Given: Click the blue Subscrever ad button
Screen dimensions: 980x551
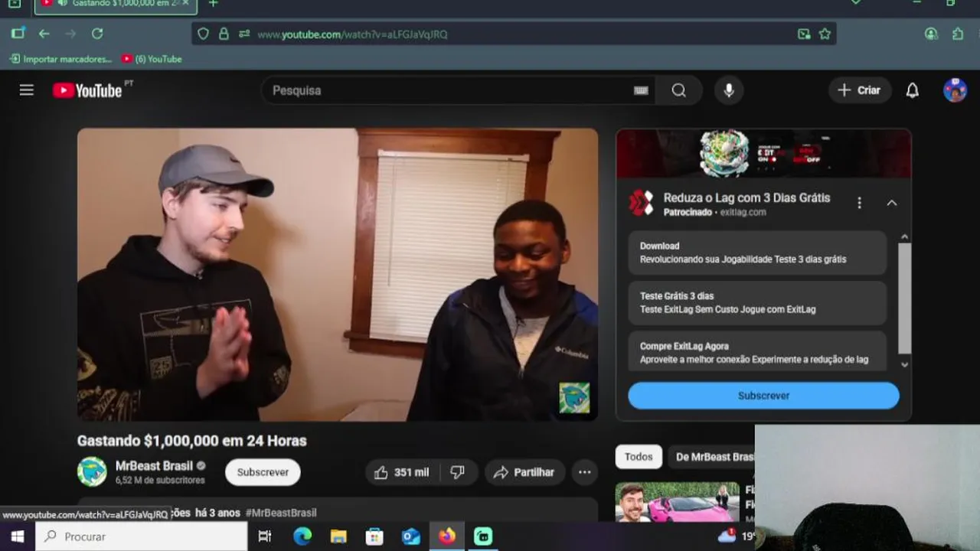Looking at the screenshot, I should tap(763, 396).
